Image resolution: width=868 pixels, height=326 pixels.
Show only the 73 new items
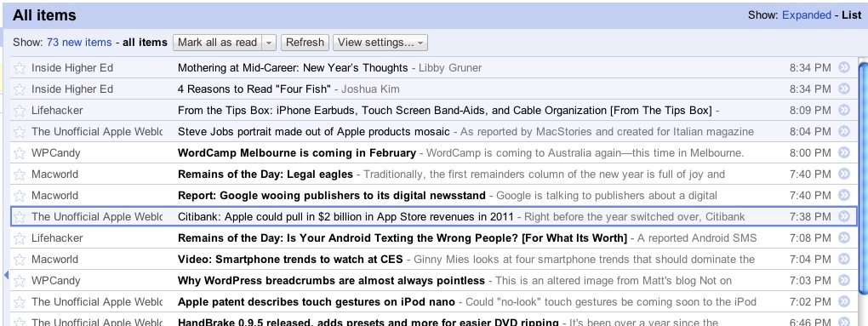click(79, 43)
